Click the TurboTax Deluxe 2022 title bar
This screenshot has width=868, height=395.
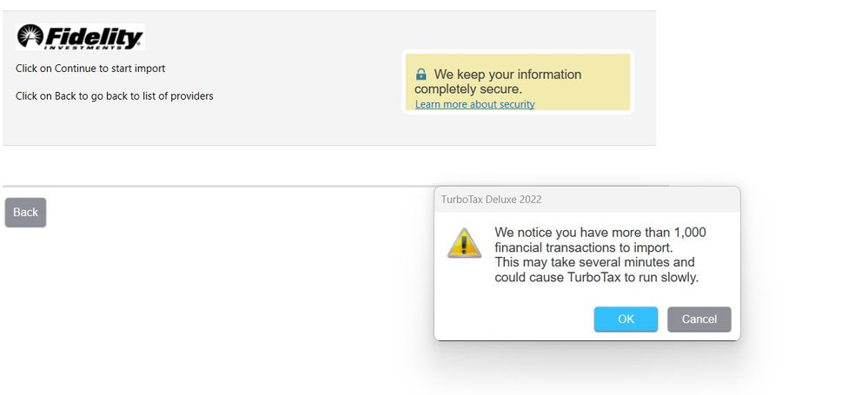click(586, 199)
